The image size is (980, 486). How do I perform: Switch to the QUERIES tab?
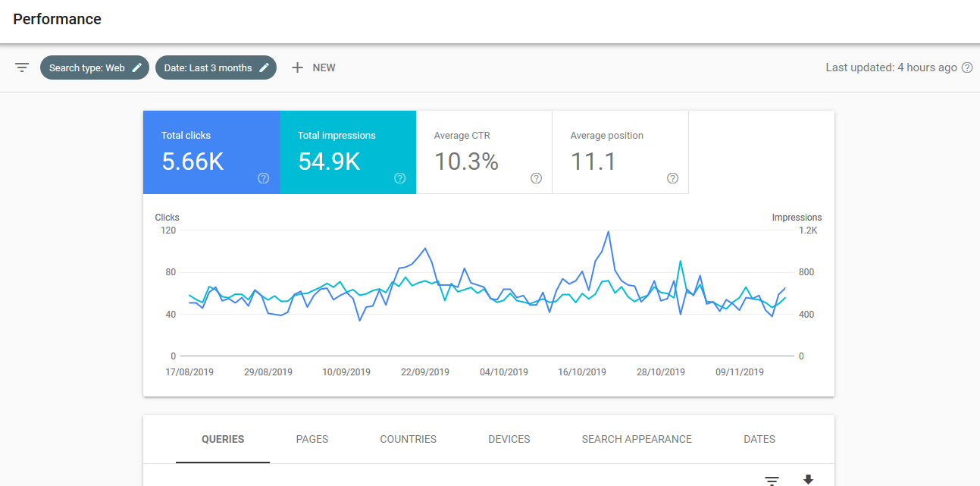tap(223, 439)
